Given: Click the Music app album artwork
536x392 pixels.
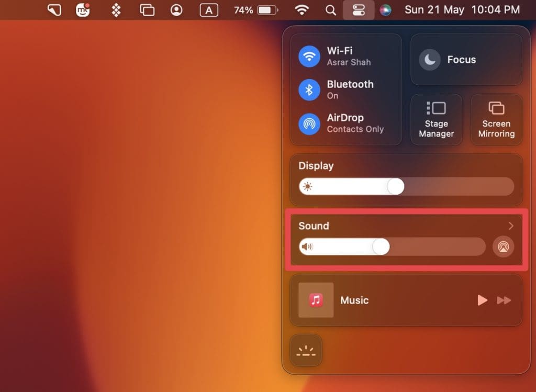Looking at the screenshot, I should [316, 300].
